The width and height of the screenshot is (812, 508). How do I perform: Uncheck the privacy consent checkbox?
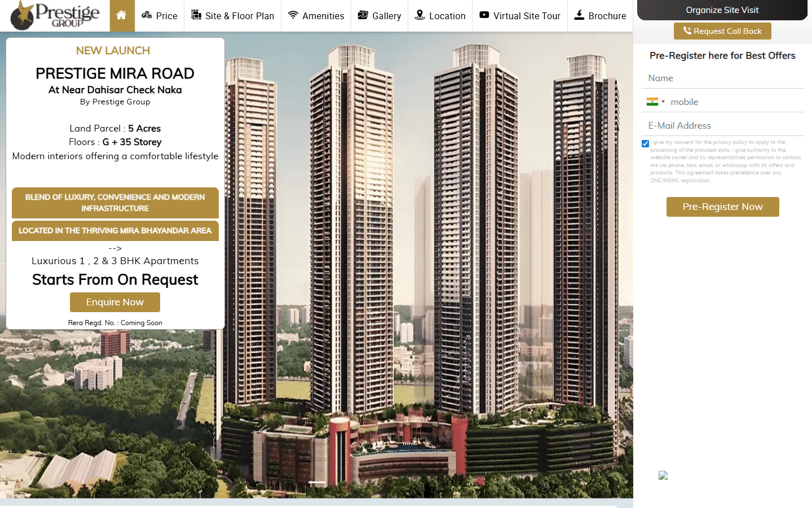(645, 143)
